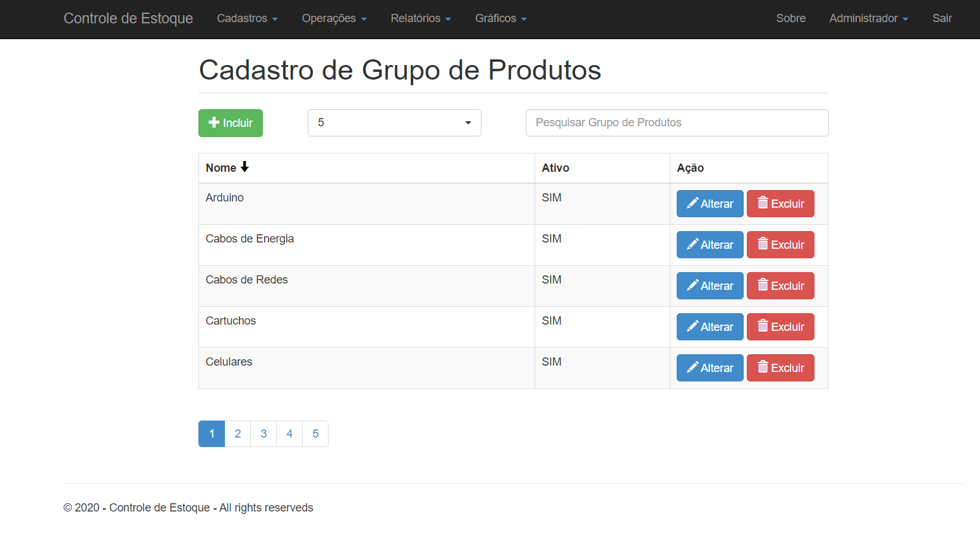Jump to page 5 in pagination
This screenshot has height=538, width=980.
tap(315, 434)
